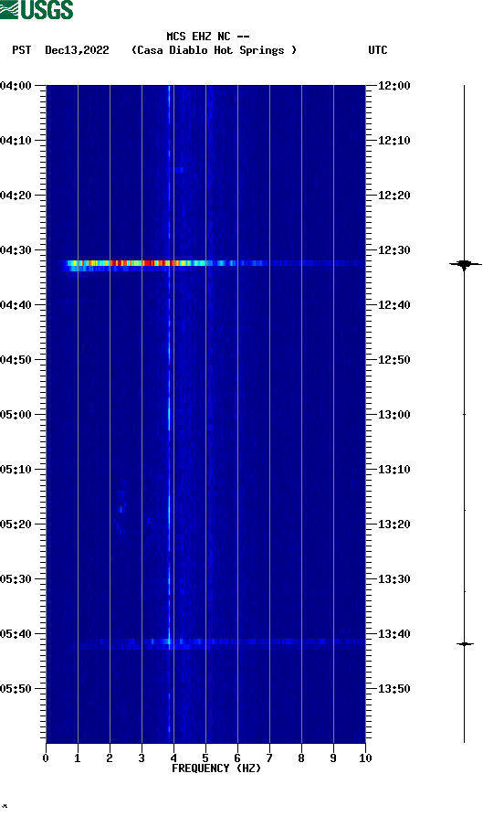Image resolution: width=504 pixels, height=816 pixels.
Task: Click the large seismogram spike near 12:32
Action: click(465, 264)
